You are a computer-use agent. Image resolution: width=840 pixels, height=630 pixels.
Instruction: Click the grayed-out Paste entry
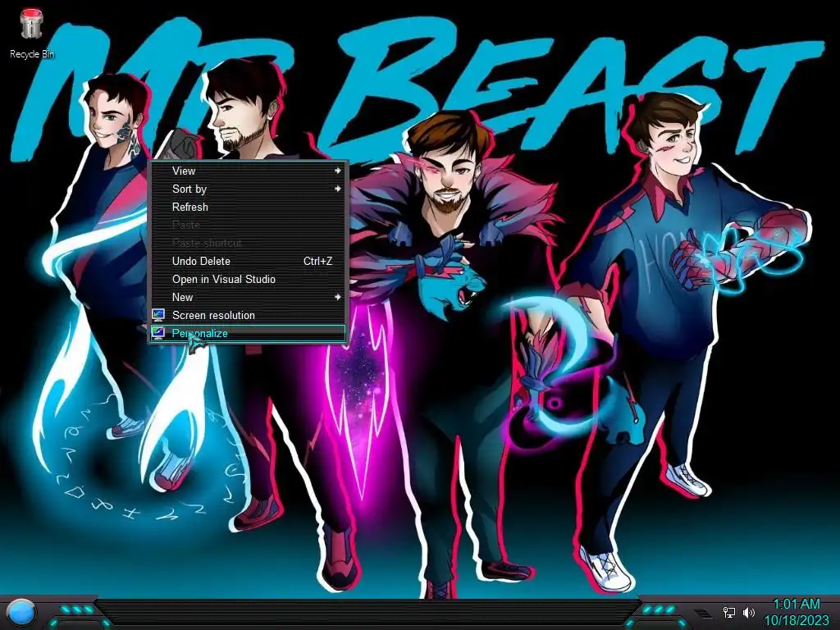(248, 225)
